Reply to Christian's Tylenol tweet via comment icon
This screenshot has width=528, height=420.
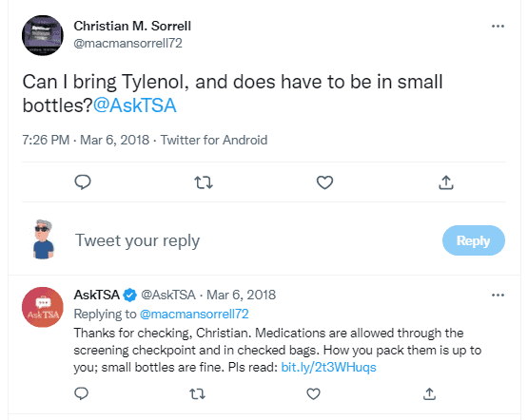[83, 182]
